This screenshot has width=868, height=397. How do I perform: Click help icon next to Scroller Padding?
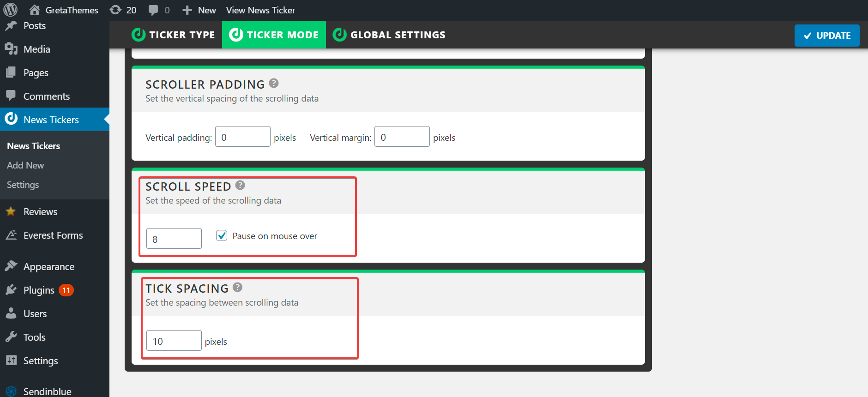(x=274, y=83)
